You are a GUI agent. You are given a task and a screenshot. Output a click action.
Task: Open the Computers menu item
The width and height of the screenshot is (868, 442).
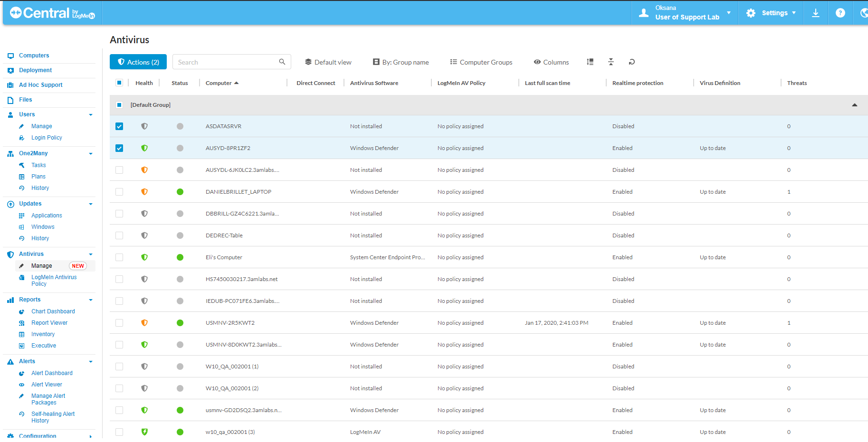[34, 56]
